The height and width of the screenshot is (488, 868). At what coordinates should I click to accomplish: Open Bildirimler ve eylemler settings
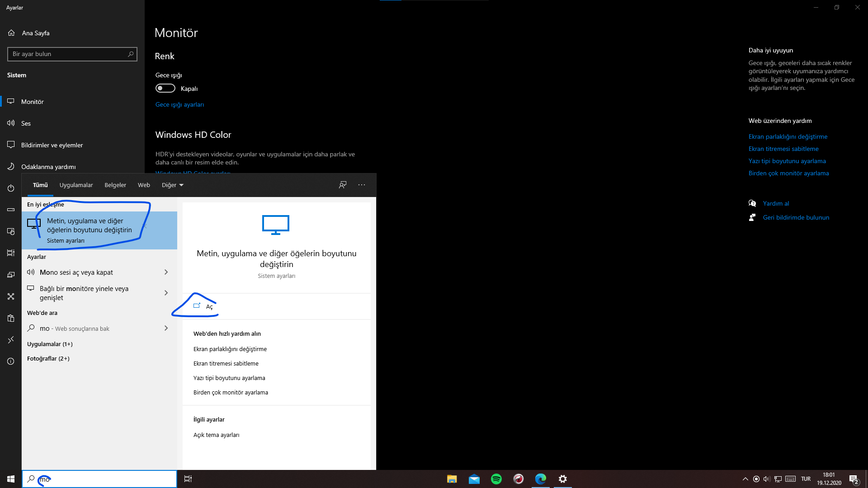tap(52, 145)
